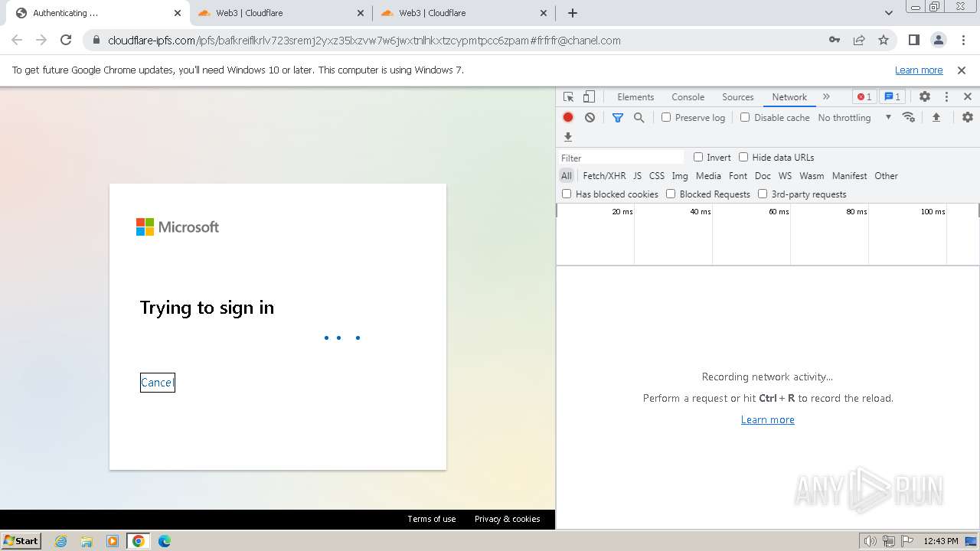Screen dimensions: 980x551
Task: Click the URL address bar
Action: point(459,41)
